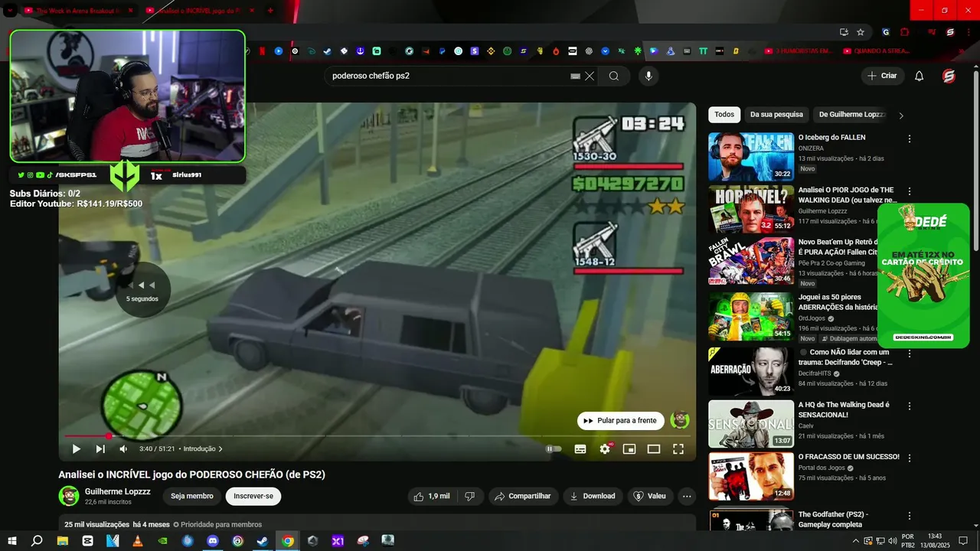Select the Da sua pesquisa chip
Viewport: 980px width, 551px height.
click(776, 115)
